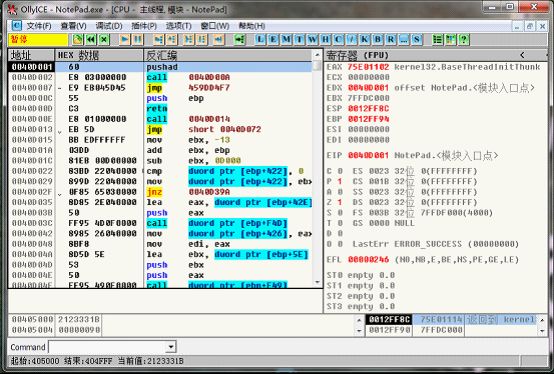Open Run trace with the ... icon
Viewport: 554px width, 374px height.
pos(404,39)
